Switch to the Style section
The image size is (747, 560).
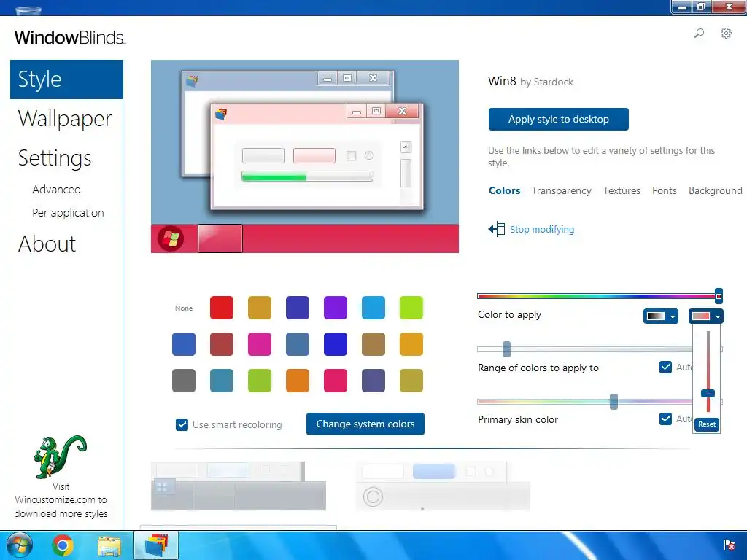pos(66,79)
